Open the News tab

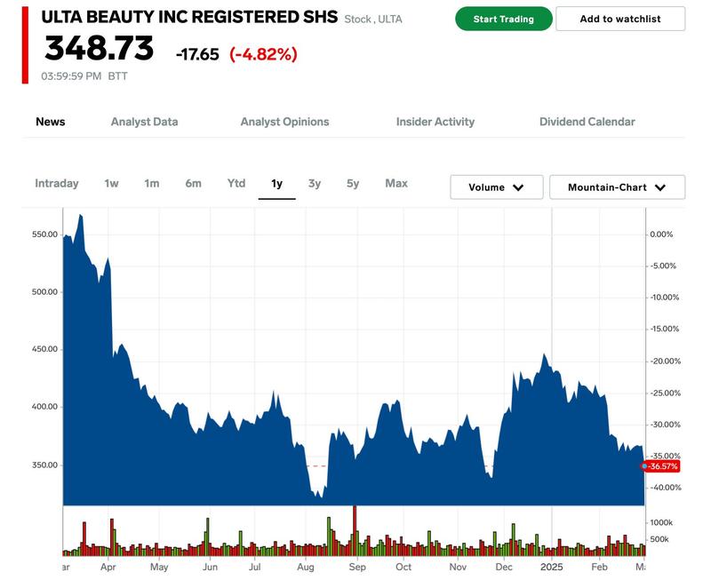(51, 122)
